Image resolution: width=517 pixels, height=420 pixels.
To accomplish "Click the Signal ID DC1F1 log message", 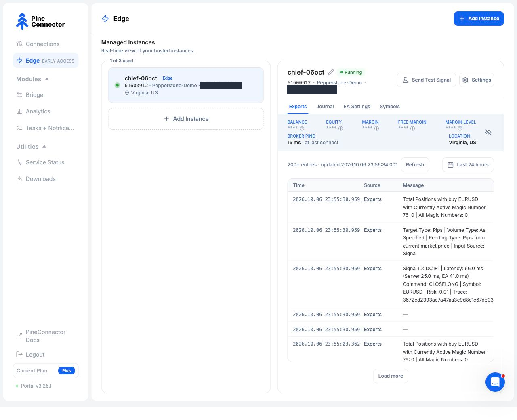I will [448, 284].
